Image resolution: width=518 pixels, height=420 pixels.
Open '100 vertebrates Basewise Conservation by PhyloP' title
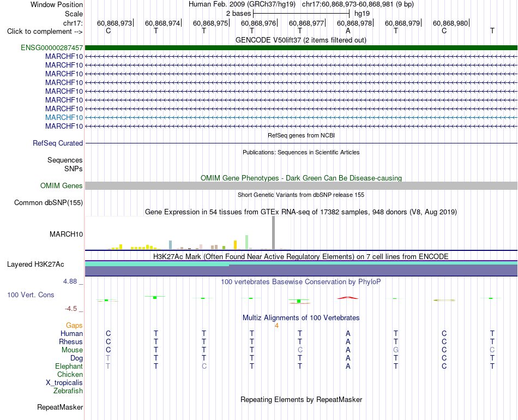[x=301, y=282]
